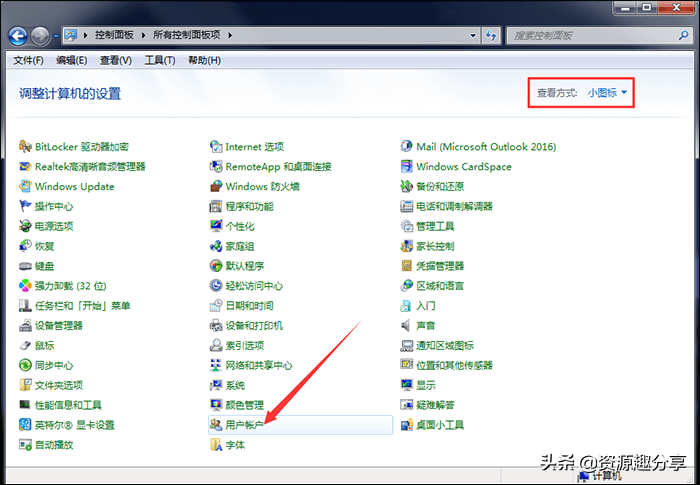Click the 桌面小工具 icon
This screenshot has height=485, width=700.
pyautogui.click(x=407, y=425)
